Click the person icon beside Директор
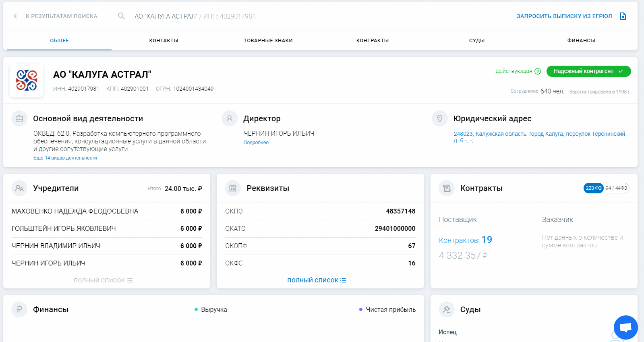Viewport: 644px width, 342px height. (x=230, y=118)
